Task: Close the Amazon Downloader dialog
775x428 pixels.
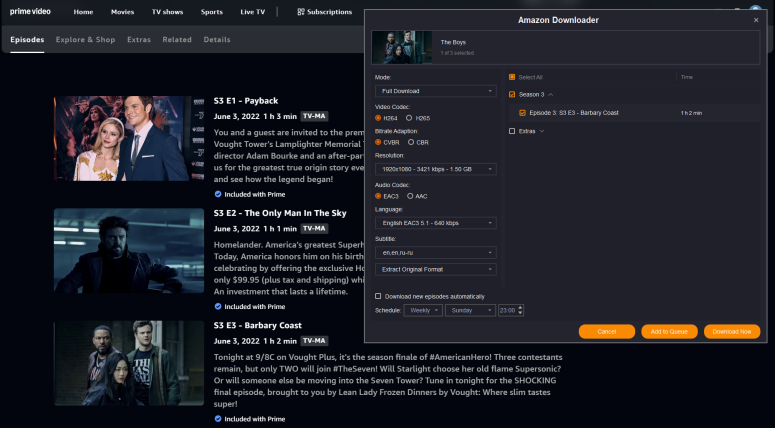Action: pos(755,20)
